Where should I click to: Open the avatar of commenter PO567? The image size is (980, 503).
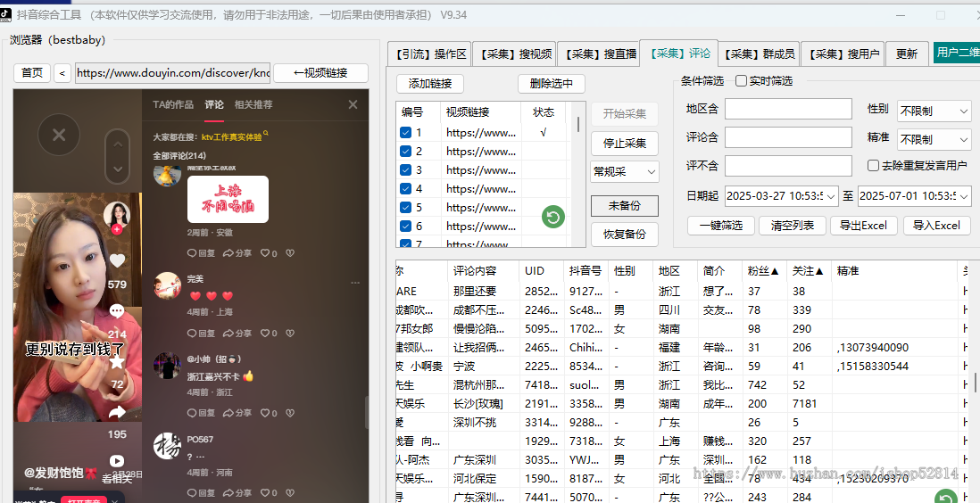[168, 446]
